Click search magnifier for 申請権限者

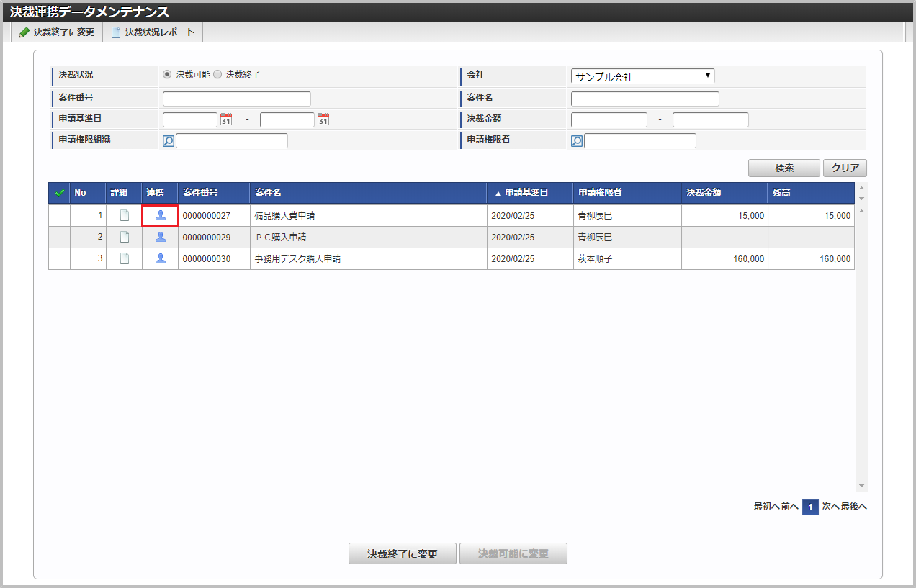click(577, 141)
